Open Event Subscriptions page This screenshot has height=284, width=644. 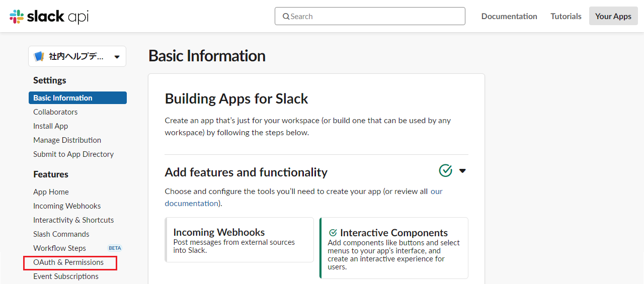pyautogui.click(x=66, y=276)
